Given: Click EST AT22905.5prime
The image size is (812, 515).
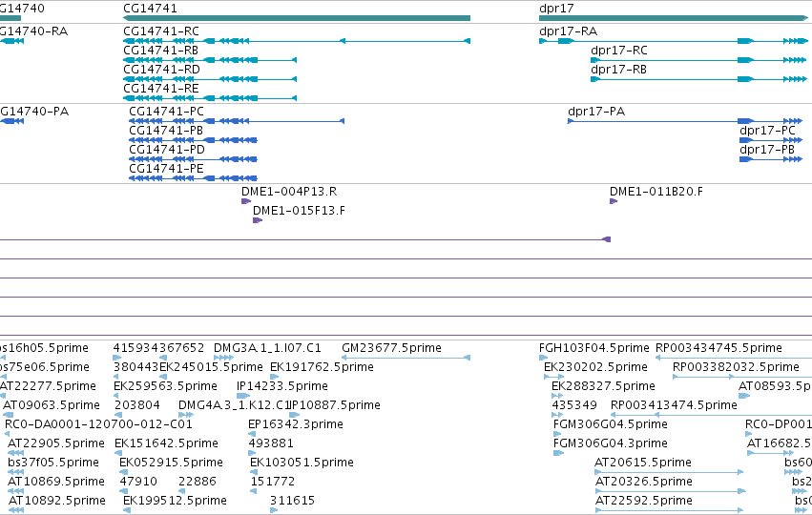Looking at the screenshot, I should (x=56, y=443).
